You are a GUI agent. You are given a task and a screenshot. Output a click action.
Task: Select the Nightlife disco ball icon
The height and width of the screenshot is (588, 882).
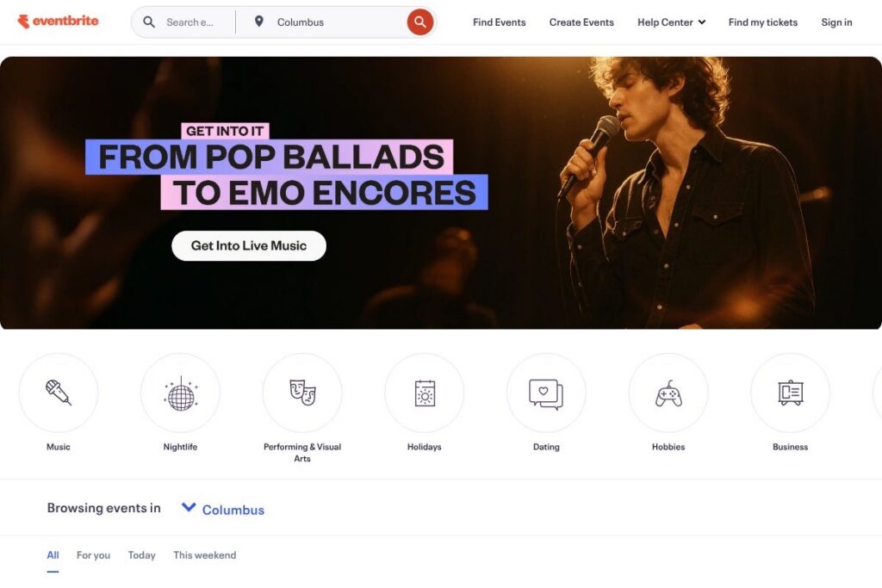[x=180, y=393]
